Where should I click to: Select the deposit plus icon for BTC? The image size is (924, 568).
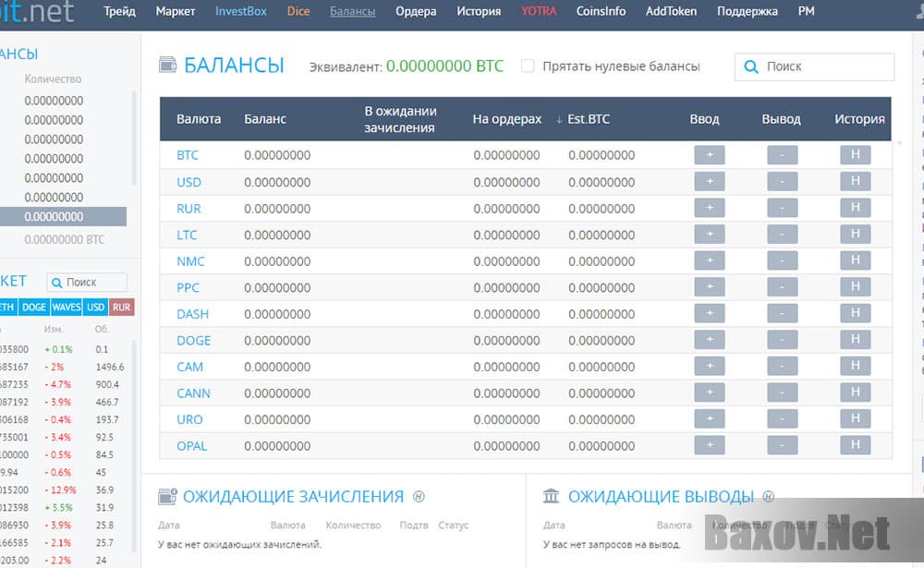pos(709,155)
